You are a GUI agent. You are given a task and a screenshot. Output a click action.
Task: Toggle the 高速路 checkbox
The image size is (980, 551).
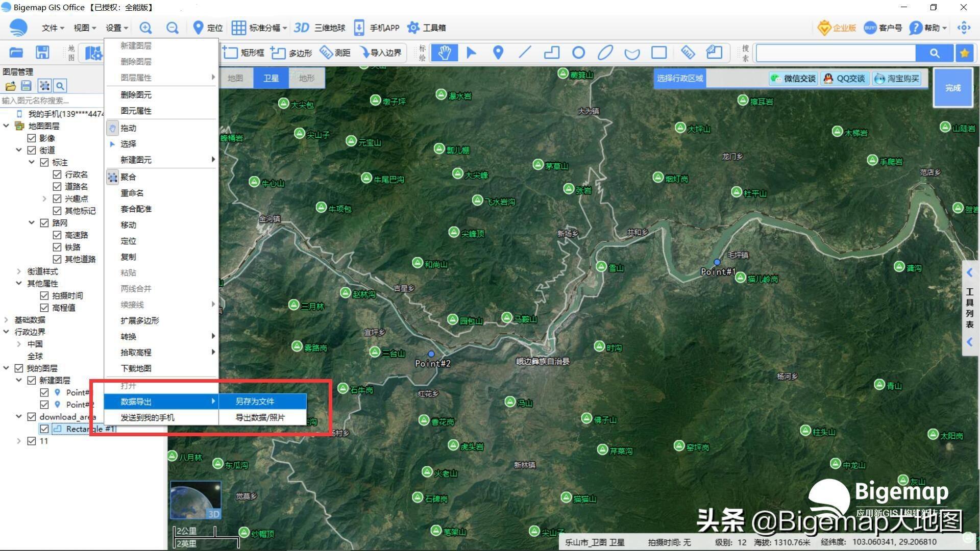point(57,235)
